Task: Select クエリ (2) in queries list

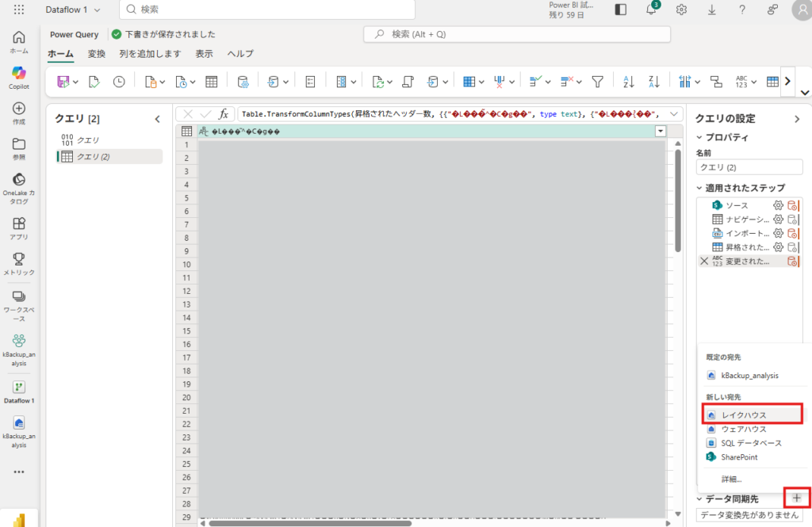Action: [x=93, y=157]
